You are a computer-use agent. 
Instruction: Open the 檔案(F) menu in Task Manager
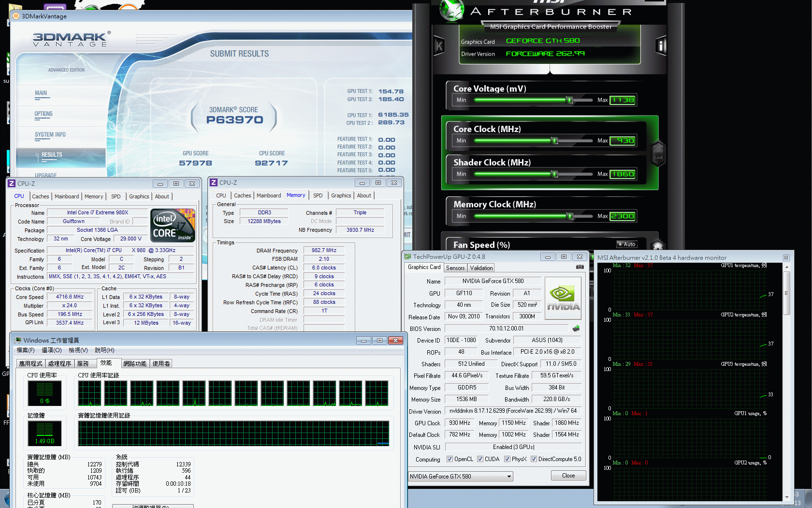[x=26, y=350]
